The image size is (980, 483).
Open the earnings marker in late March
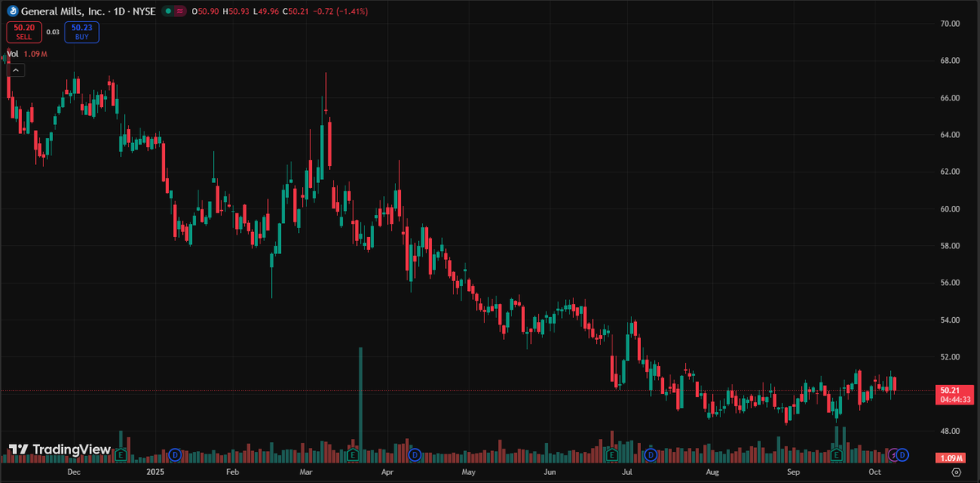coord(354,454)
